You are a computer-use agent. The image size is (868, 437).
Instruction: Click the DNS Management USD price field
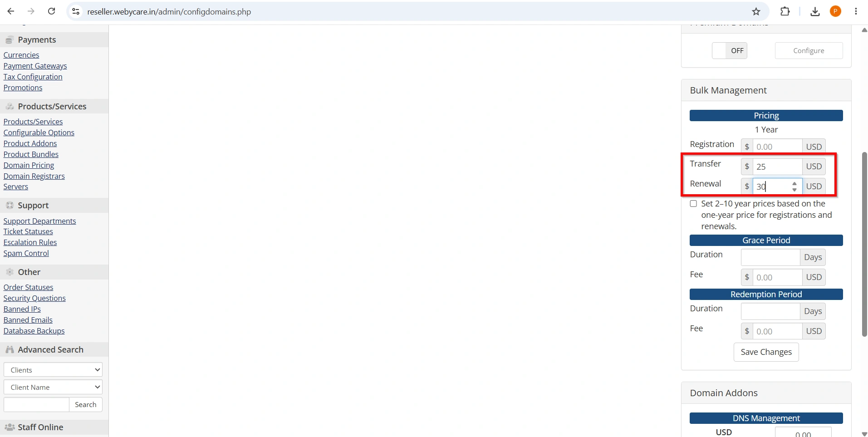pyautogui.click(x=803, y=432)
